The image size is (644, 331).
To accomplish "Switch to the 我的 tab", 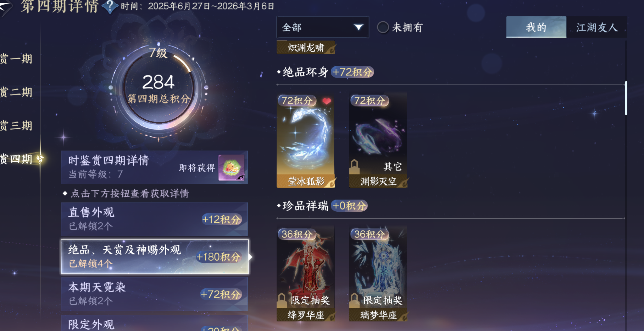I will 536,27.
